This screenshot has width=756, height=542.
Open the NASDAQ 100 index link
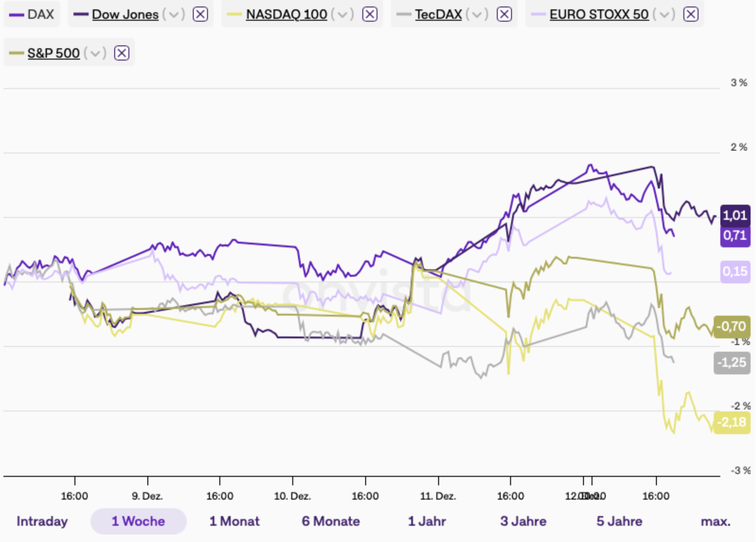[x=286, y=14]
